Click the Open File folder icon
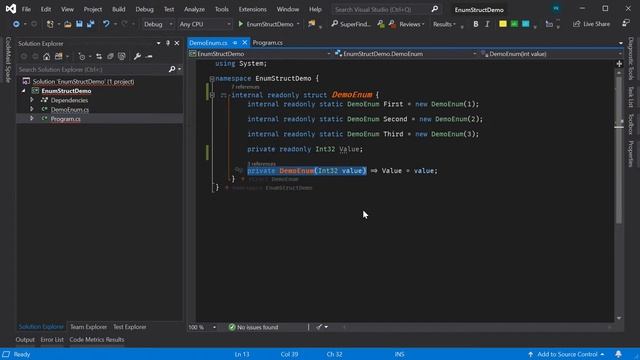 pos(68,24)
